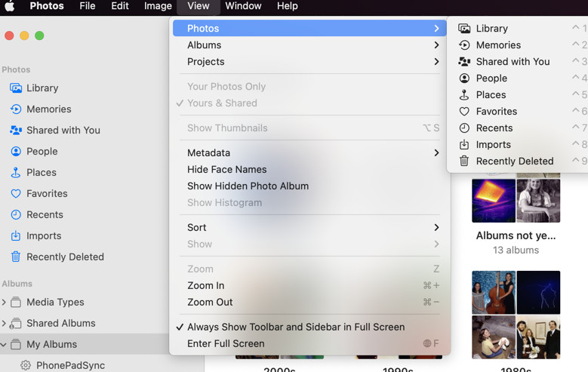588x372 pixels.
Task: Click the Memories icon in the submenu
Action: (x=464, y=45)
